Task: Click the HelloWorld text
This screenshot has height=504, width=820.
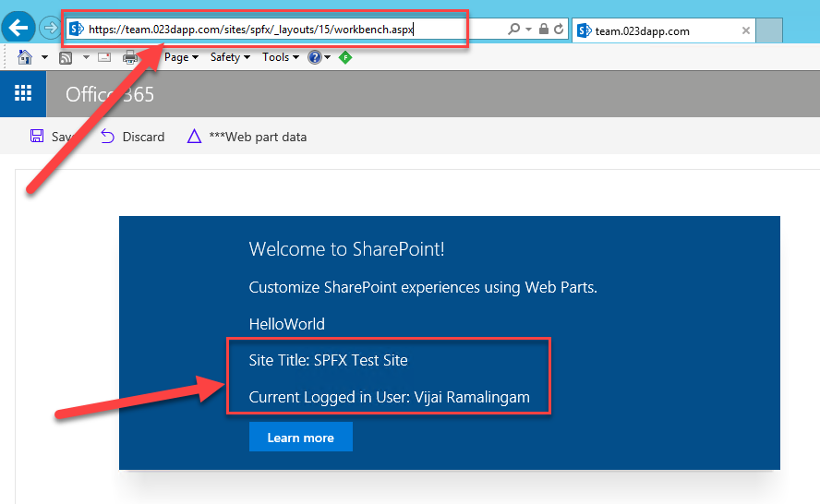Action: pyautogui.click(x=286, y=324)
